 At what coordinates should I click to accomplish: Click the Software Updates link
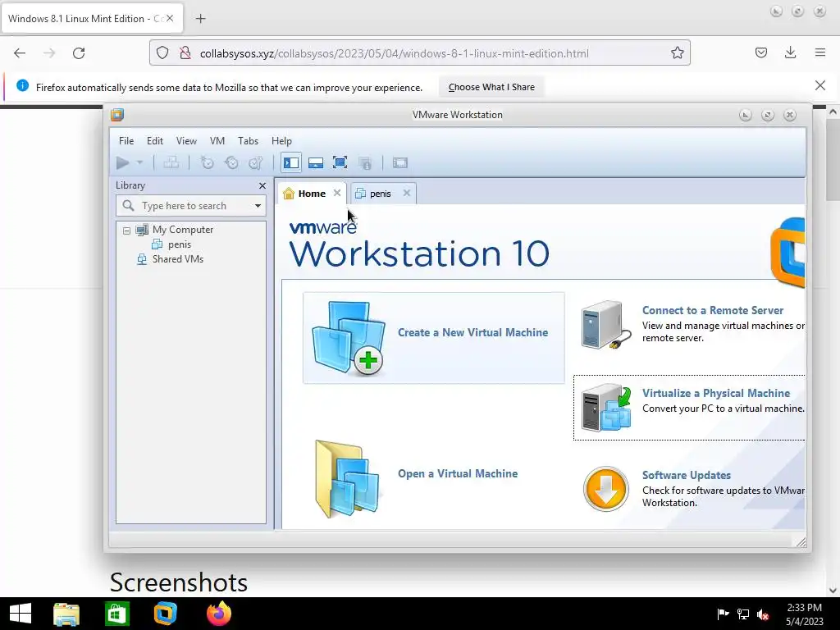(x=687, y=476)
